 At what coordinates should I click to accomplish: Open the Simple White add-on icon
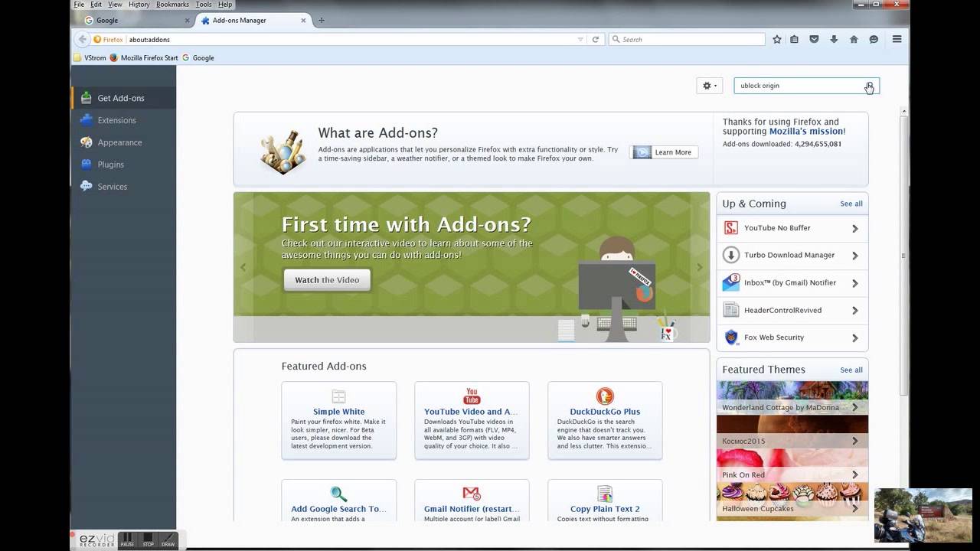coord(338,396)
